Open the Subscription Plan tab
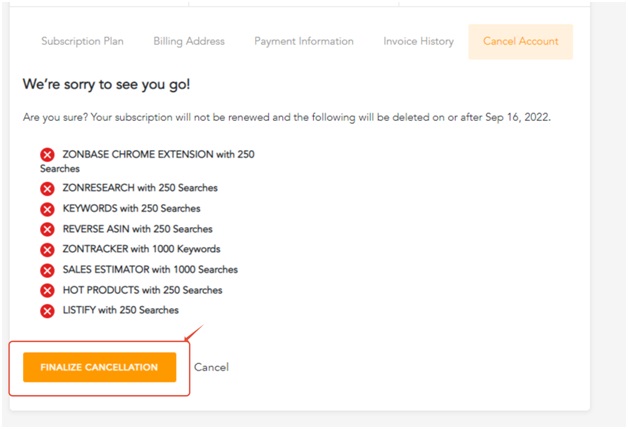The width and height of the screenshot is (628, 429). coord(83,41)
